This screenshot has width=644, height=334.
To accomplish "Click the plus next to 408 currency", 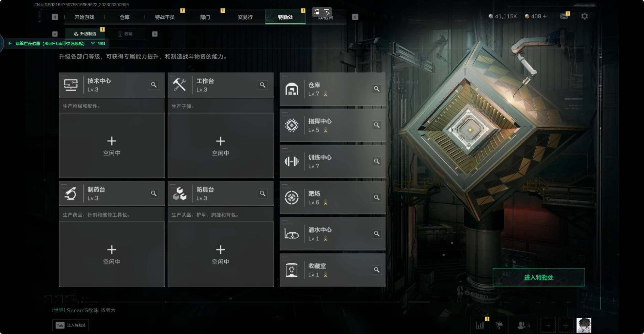I will pyautogui.click(x=545, y=16).
